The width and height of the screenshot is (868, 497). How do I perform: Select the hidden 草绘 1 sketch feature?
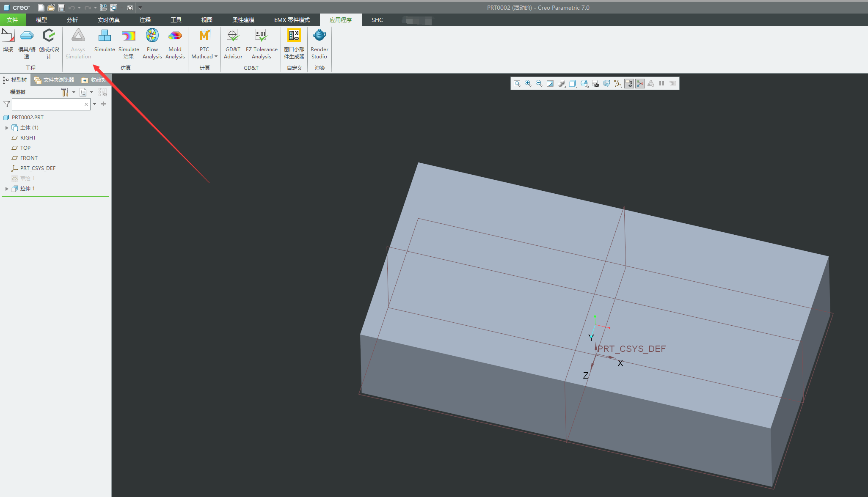point(23,178)
